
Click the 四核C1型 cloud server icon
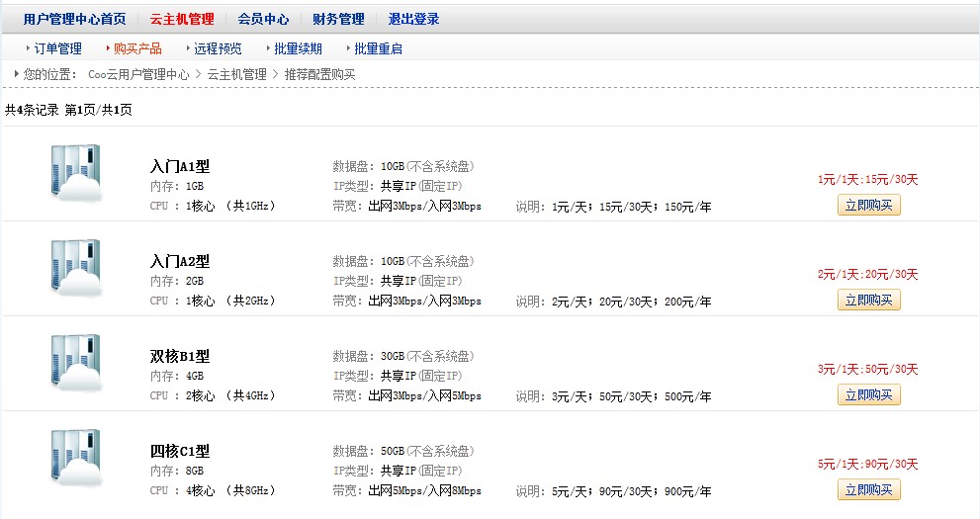coord(76,458)
